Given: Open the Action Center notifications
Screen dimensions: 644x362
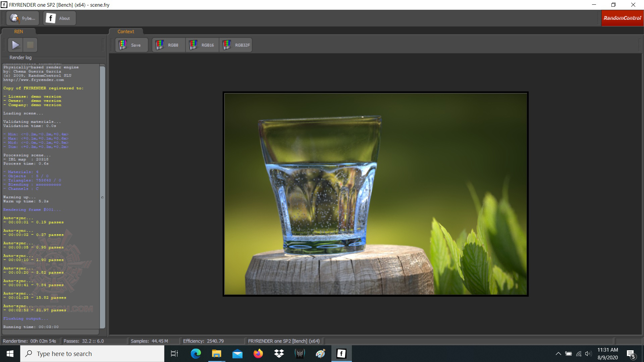Looking at the screenshot, I should point(631,354).
